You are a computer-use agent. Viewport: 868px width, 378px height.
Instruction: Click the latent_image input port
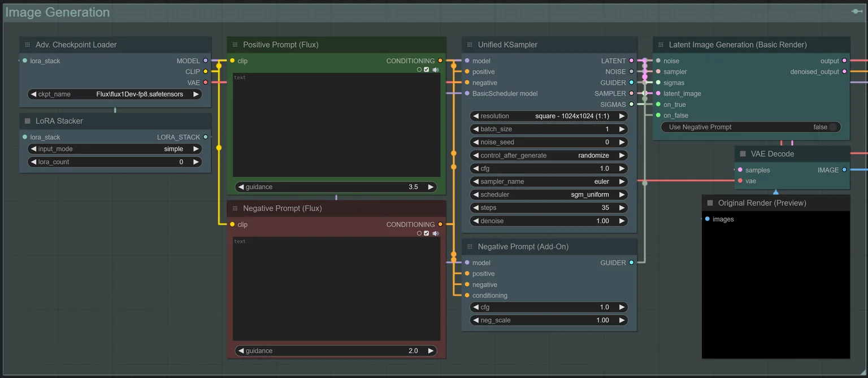point(658,94)
